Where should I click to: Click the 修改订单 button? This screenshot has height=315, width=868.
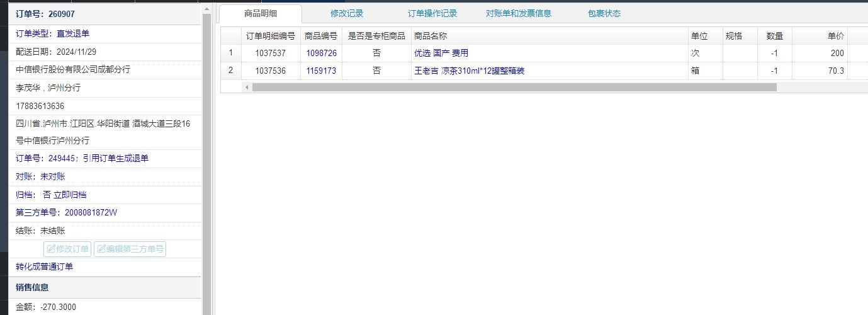pos(67,249)
